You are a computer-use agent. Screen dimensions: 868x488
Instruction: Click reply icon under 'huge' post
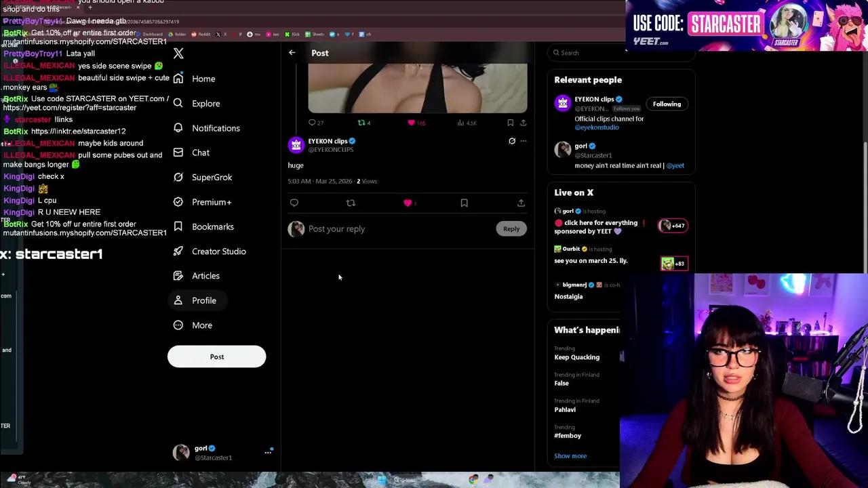pyautogui.click(x=294, y=203)
